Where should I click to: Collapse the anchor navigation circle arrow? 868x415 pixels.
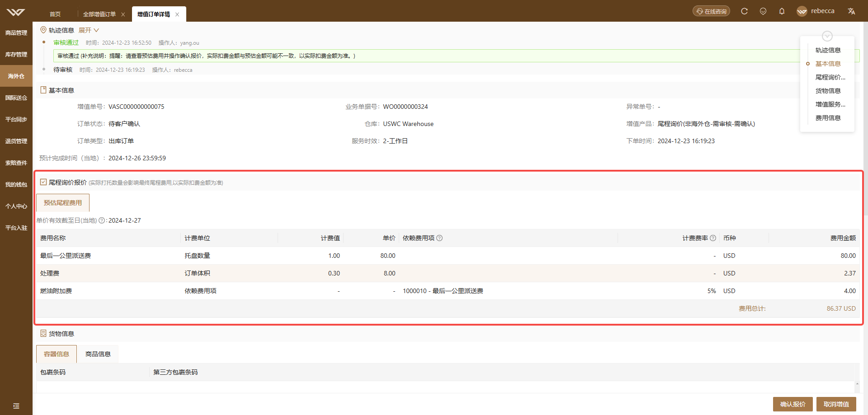tap(827, 36)
